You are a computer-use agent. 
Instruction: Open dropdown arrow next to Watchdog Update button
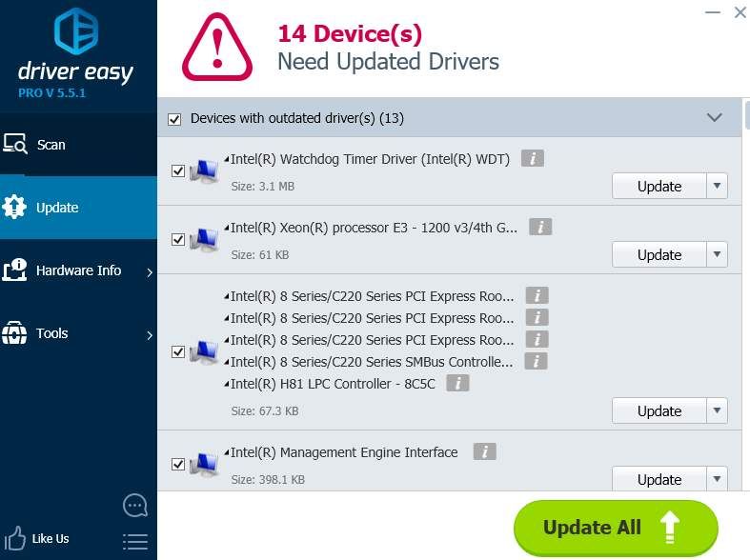tap(717, 187)
